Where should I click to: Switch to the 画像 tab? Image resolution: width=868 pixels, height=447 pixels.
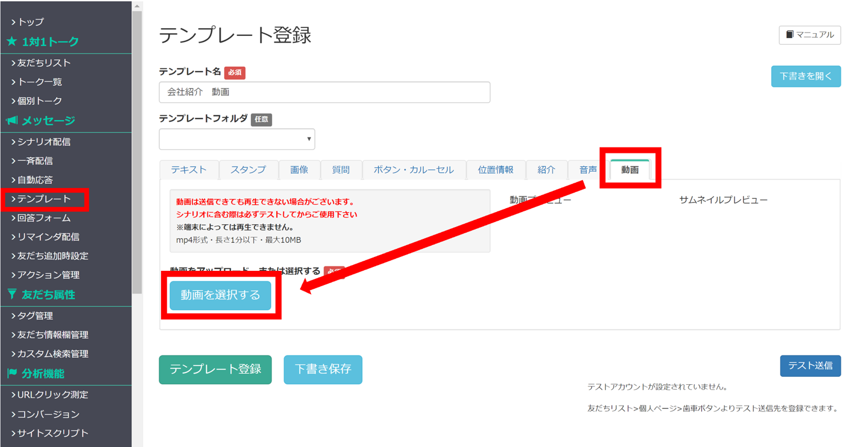click(x=299, y=170)
